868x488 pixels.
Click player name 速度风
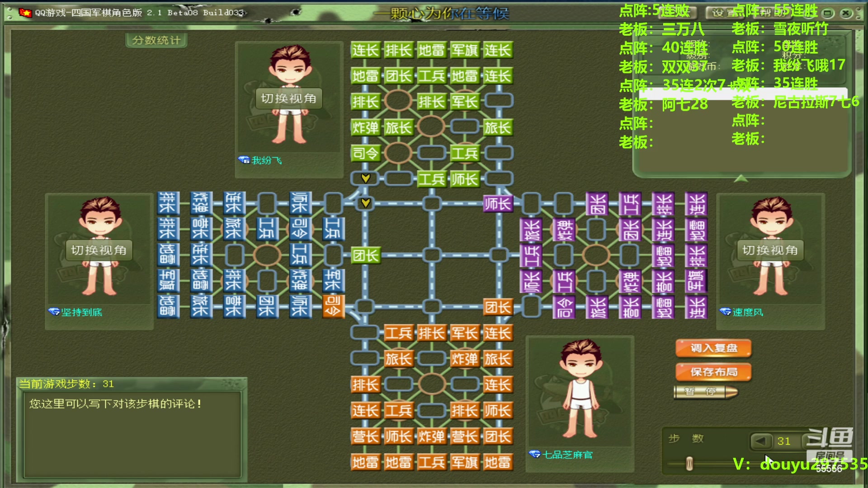[x=748, y=312]
